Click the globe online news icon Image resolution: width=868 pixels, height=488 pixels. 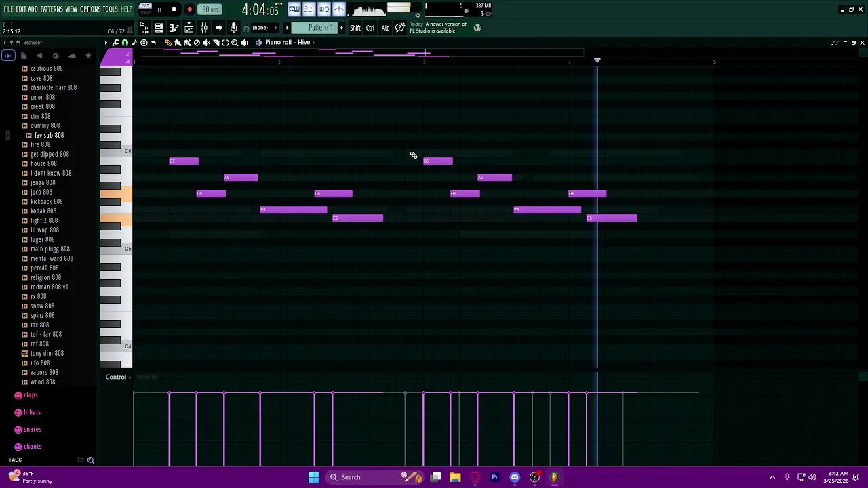tap(477, 28)
